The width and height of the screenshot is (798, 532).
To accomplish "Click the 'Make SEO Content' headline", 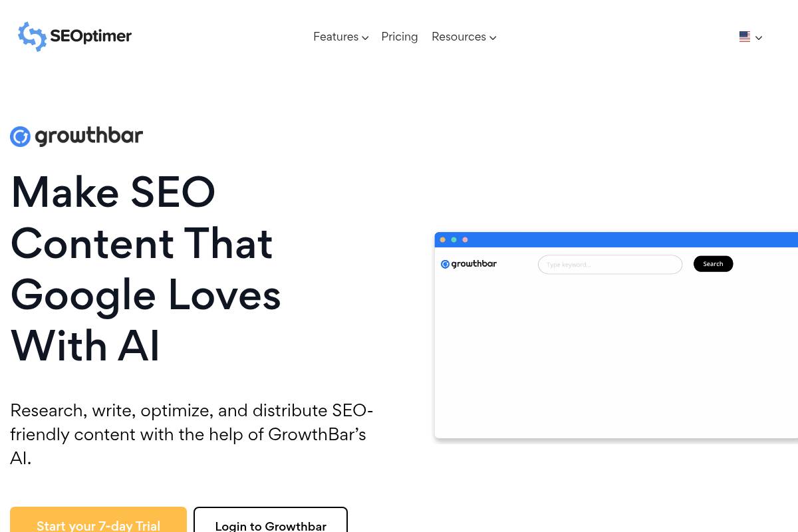I will pos(146,269).
